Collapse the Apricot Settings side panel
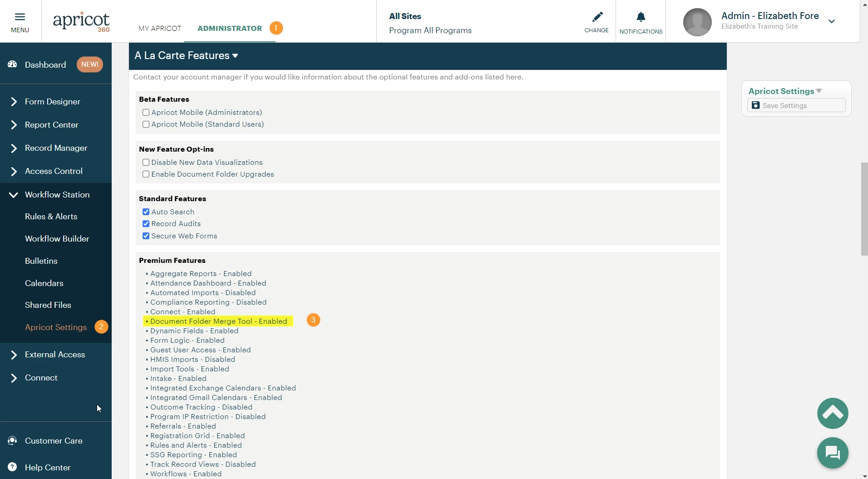 click(819, 91)
